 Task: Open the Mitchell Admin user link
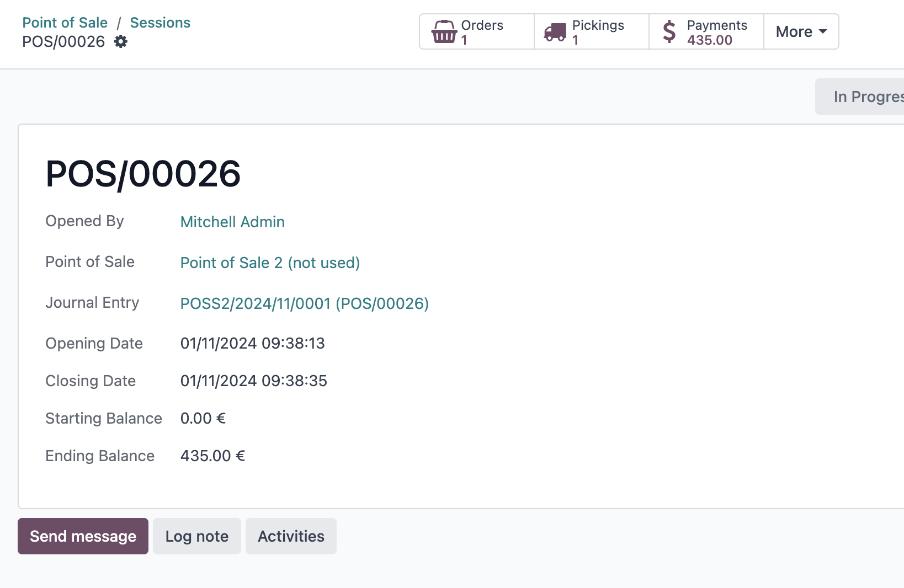click(x=232, y=222)
